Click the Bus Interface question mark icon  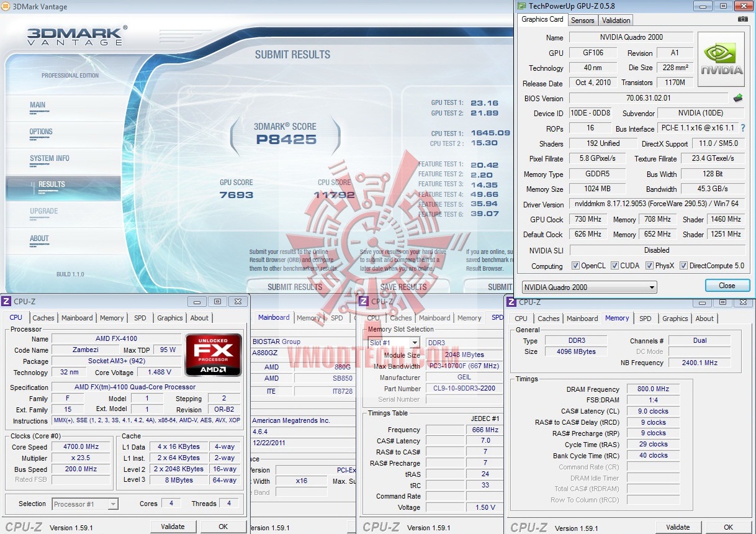[x=742, y=128]
